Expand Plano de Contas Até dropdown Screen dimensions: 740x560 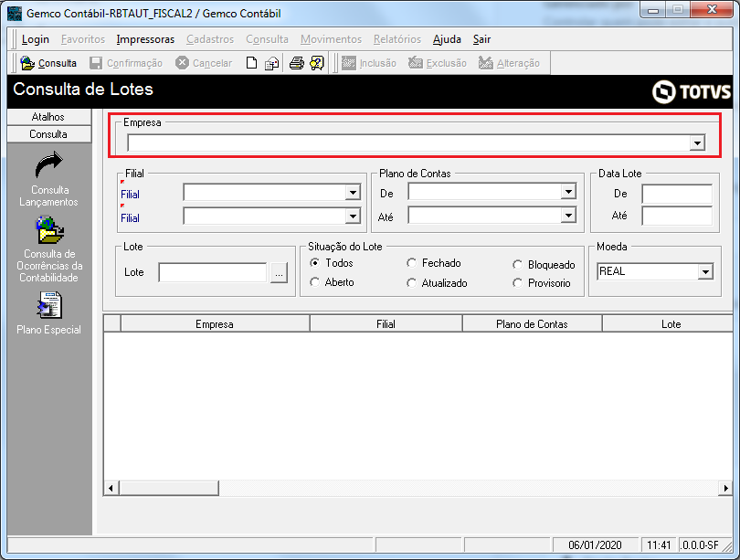[568, 215]
